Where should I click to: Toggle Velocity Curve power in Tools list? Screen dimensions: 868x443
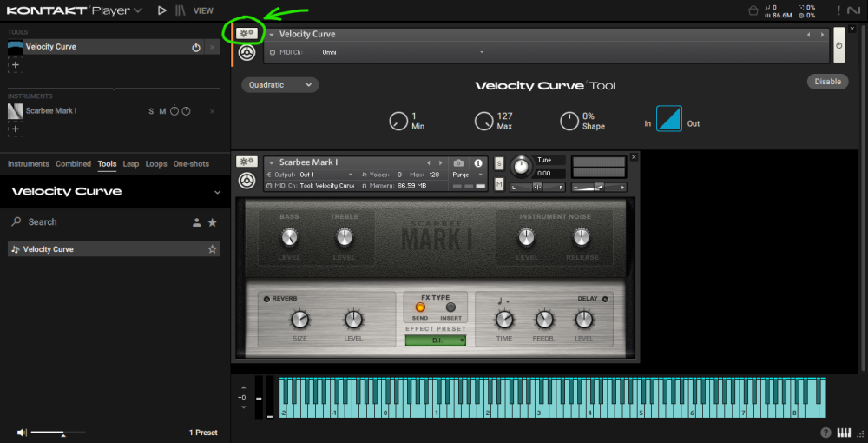pyautogui.click(x=196, y=48)
